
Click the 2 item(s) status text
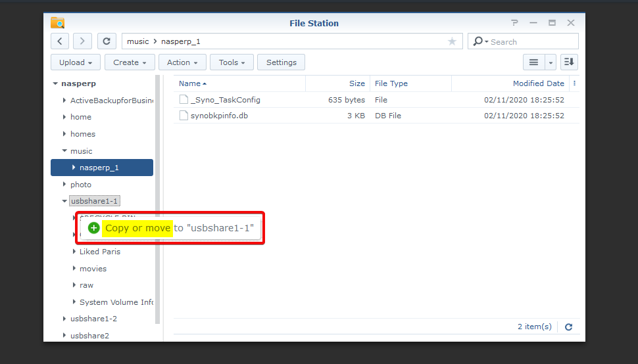[535, 327]
